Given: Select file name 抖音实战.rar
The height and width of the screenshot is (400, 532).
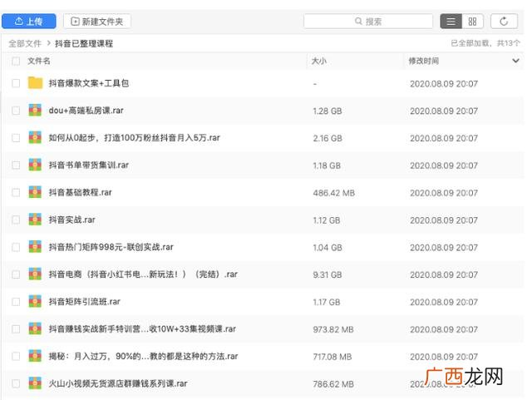Looking at the screenshot, I should pyautogui.click(x=72, y=220).
